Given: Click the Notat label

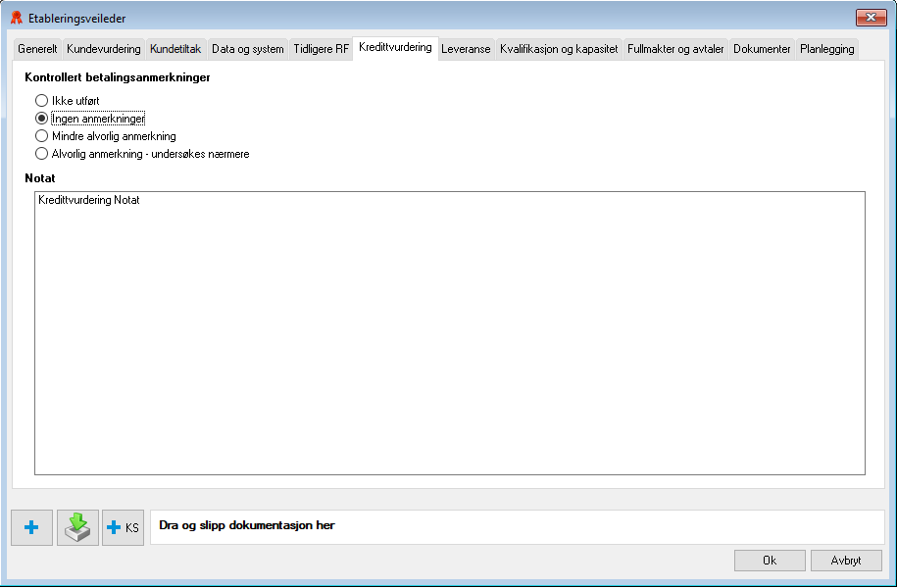Looking at the screenshot, I should click(x=40, y=178).
